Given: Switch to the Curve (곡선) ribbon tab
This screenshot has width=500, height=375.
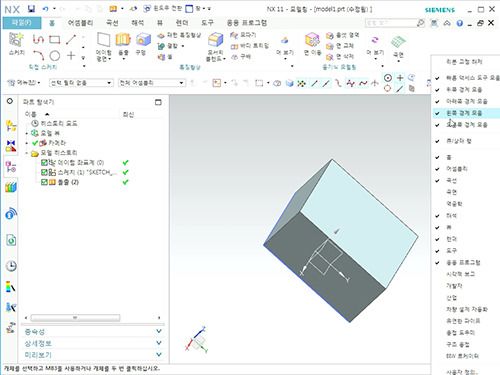Looking at the screenshot, I should tap(112, 23).
